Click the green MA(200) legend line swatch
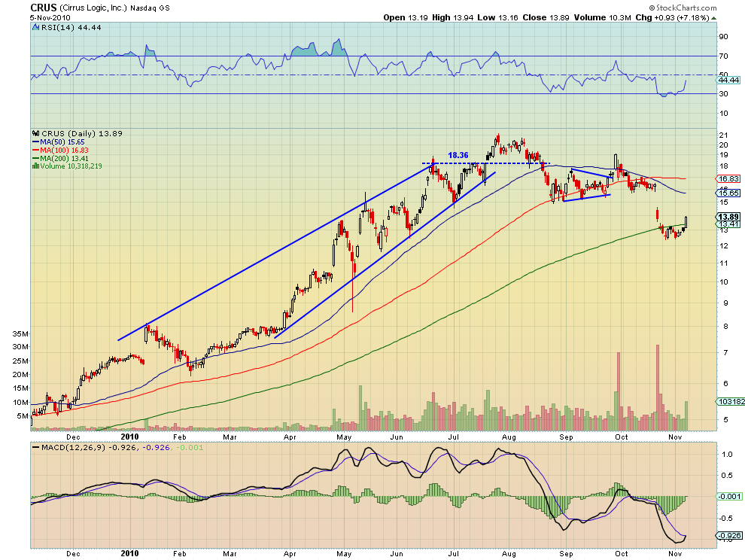745x560 pixels. [35, 158]
